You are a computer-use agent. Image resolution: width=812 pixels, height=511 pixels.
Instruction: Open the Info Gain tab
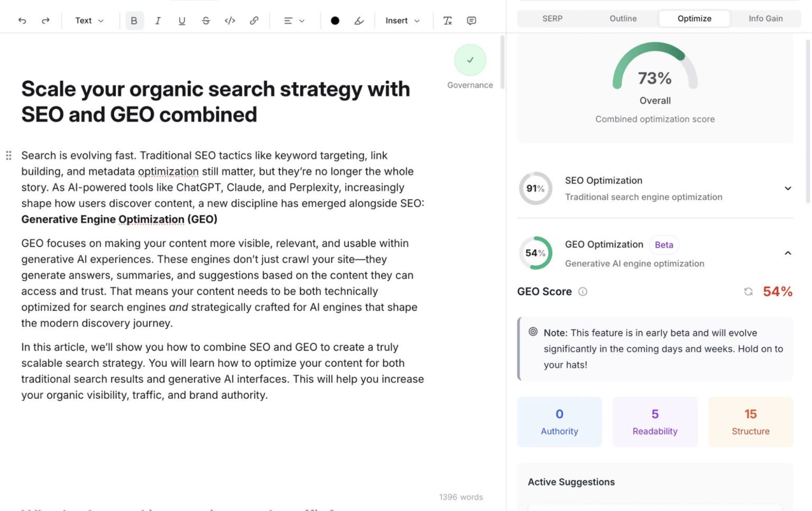[x=765, y=18]
